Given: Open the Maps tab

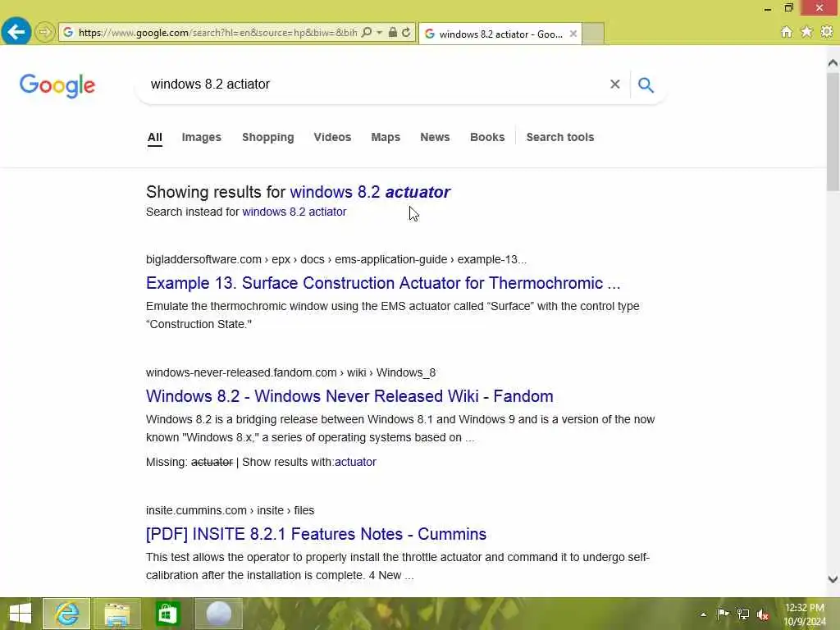Looking at the screenshot, I should (386, 137).
